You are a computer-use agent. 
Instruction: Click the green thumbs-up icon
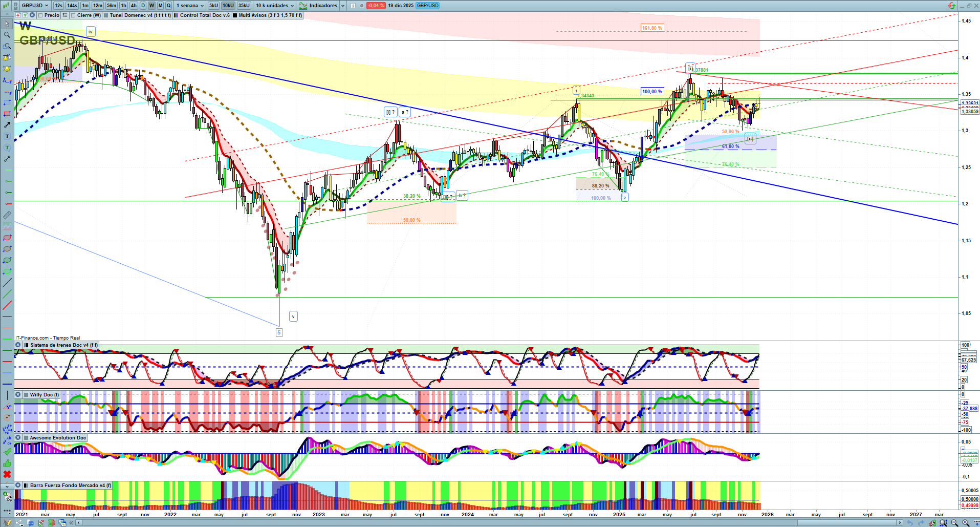(x=7, y=463)
